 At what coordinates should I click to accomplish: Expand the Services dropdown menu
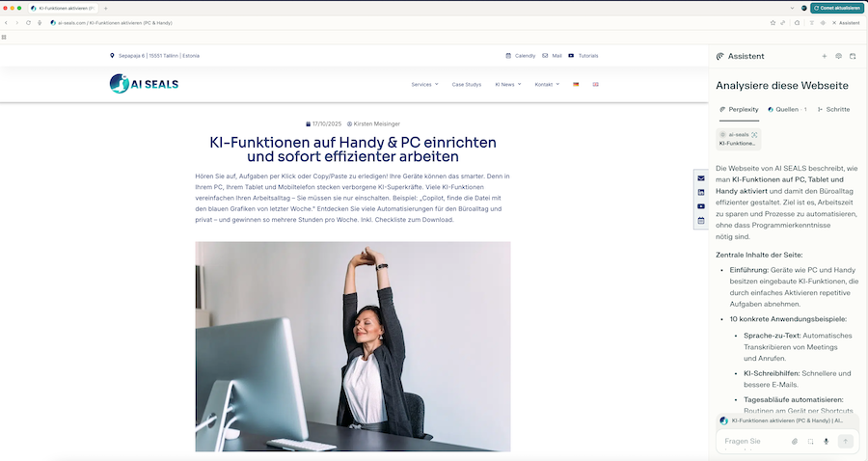pyautogui.click(x=424, y=85)
